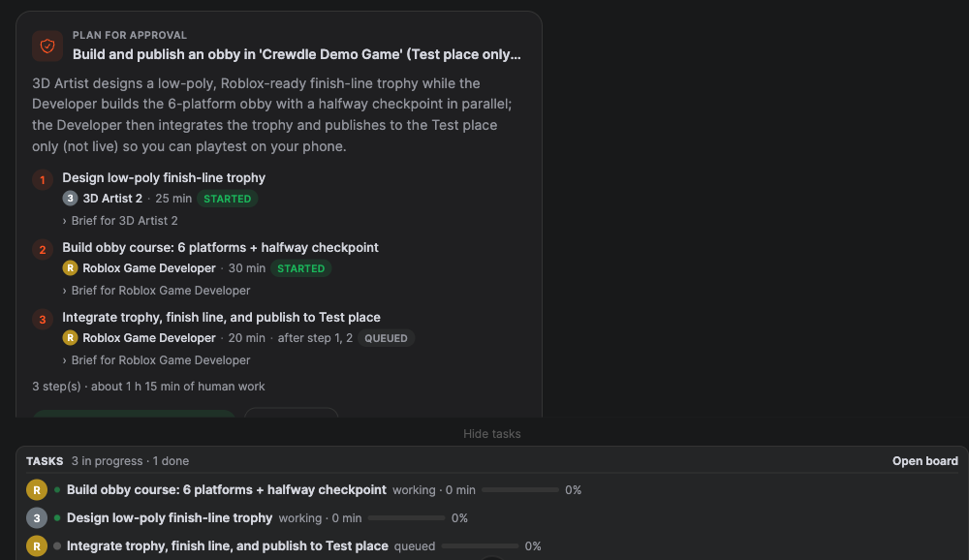
Task: Expand the step 3 Brief for Roblox Game Developer
Action: pos(156,360)
